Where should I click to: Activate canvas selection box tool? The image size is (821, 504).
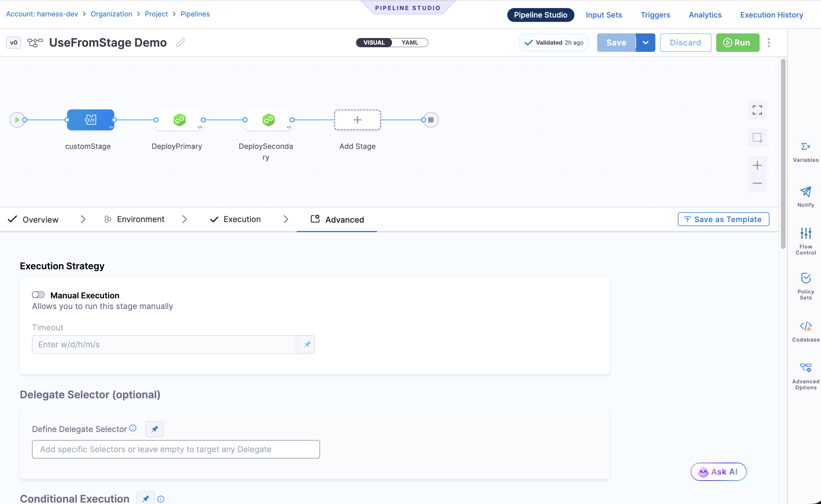(x=757, y=138)
